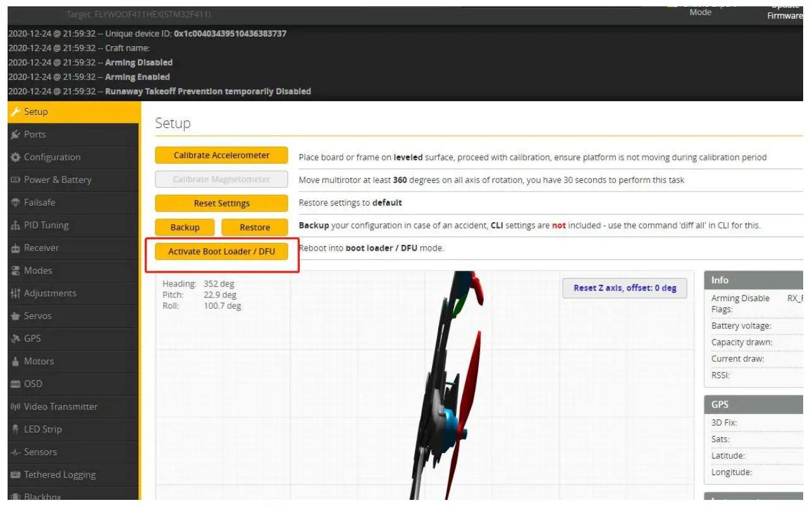This screenshot has width=812, height=510.
Task: Switch to the Servos tab
Action: point(73,316)
